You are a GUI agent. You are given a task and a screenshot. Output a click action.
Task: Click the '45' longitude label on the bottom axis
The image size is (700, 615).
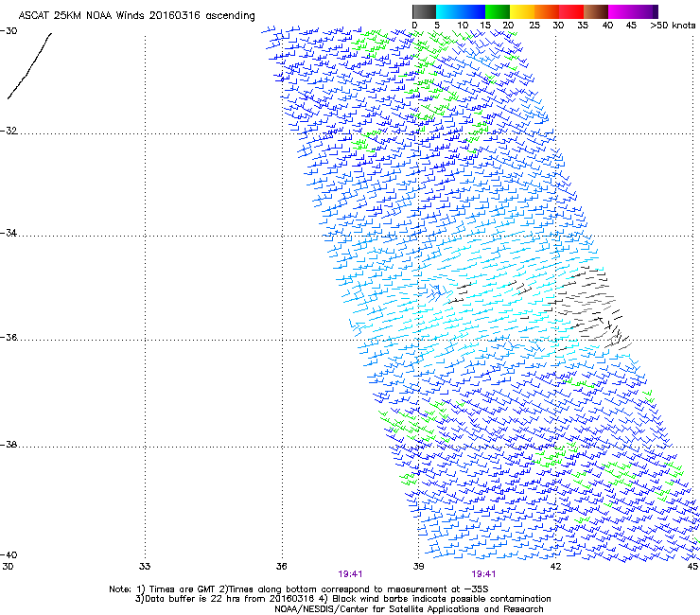click(x=692, y=567)
